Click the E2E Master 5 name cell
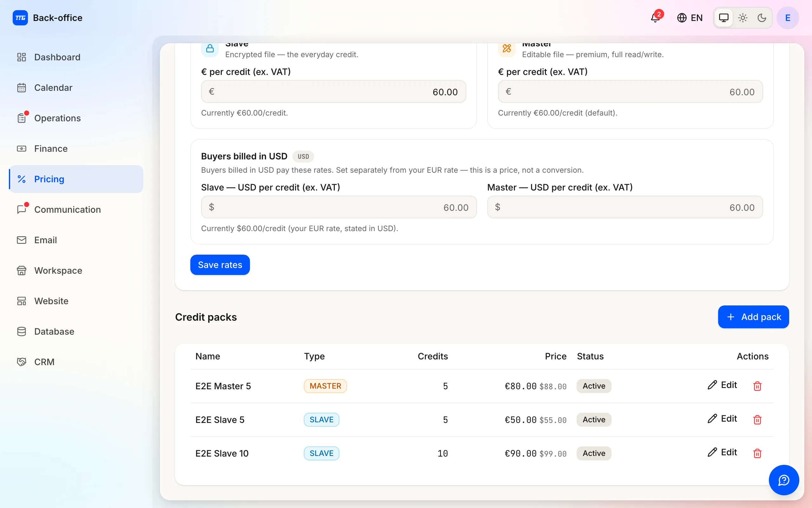This screenshot has width=812, height=508. 223,386
